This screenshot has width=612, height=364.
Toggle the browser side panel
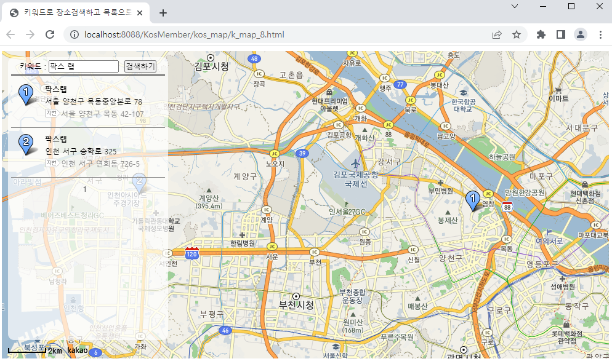click(x=561, y=34)
